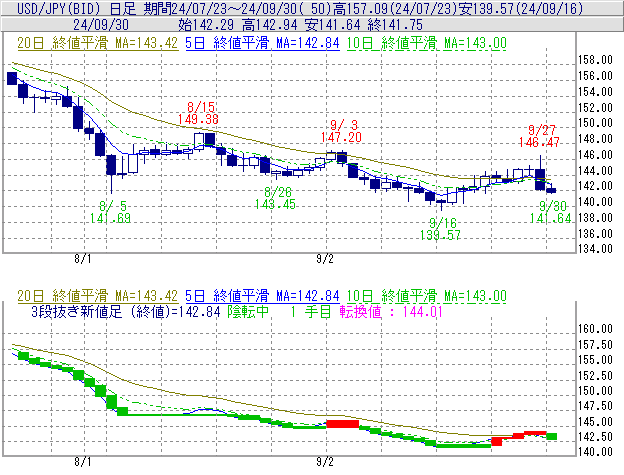This screenshot has width=624, height=475.
Task: Click the 5日 終値平滑 MA=142.84 legend in upper chart
Action: point(262,43)
